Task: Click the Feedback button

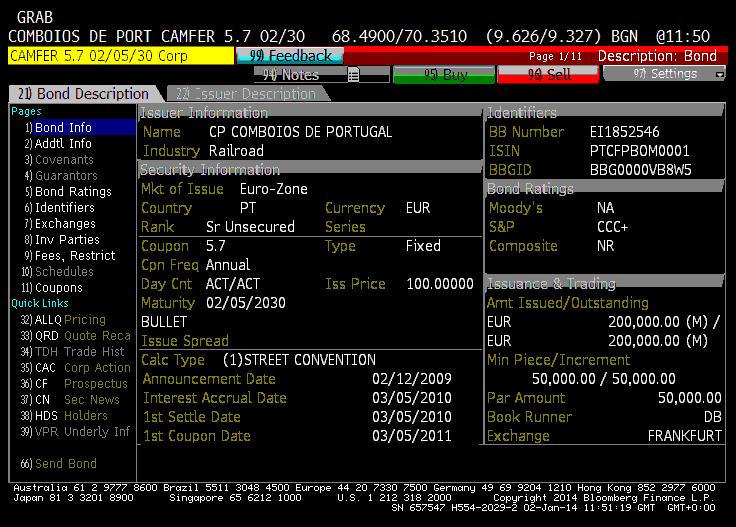Action: [290, 56]
